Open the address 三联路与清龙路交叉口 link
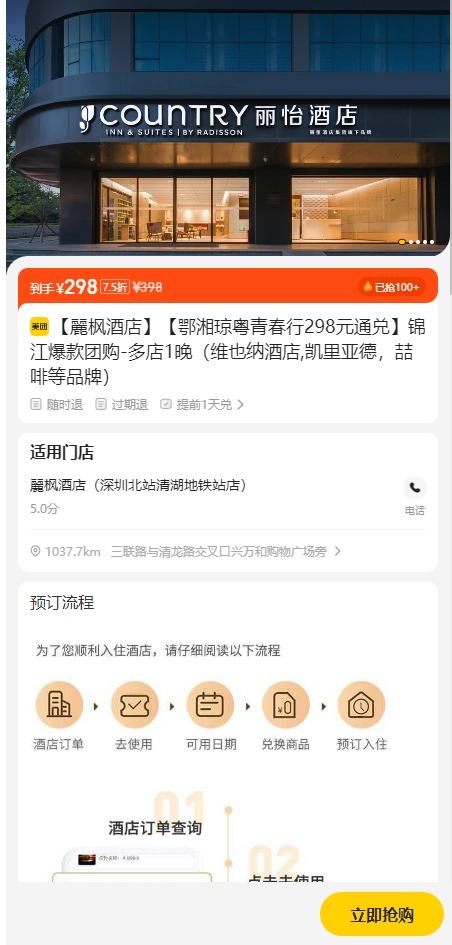The height and width of the screenshot is (945, 452). click(219, 551)
